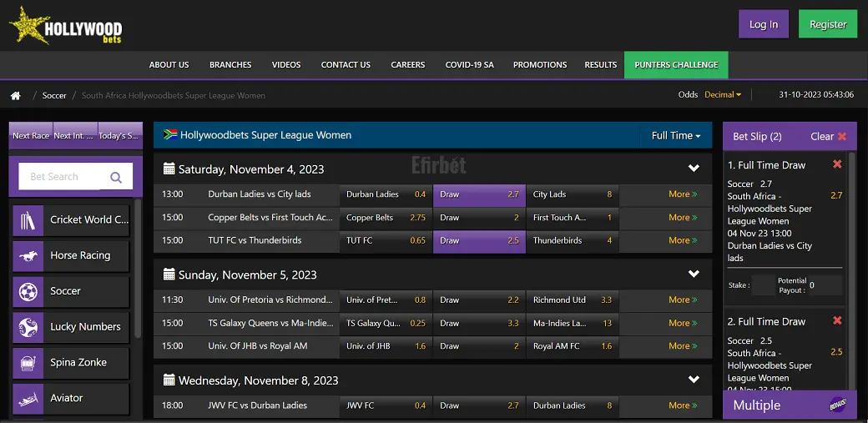Select Ma-Indies La... 13 odds
This screenshot has height=423, width=868.
tap(573, 324)
